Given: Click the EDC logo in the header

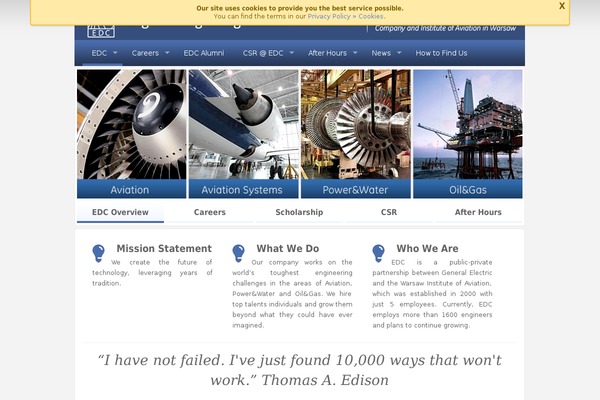Looking at the screenshot, I should coord(101,31).
